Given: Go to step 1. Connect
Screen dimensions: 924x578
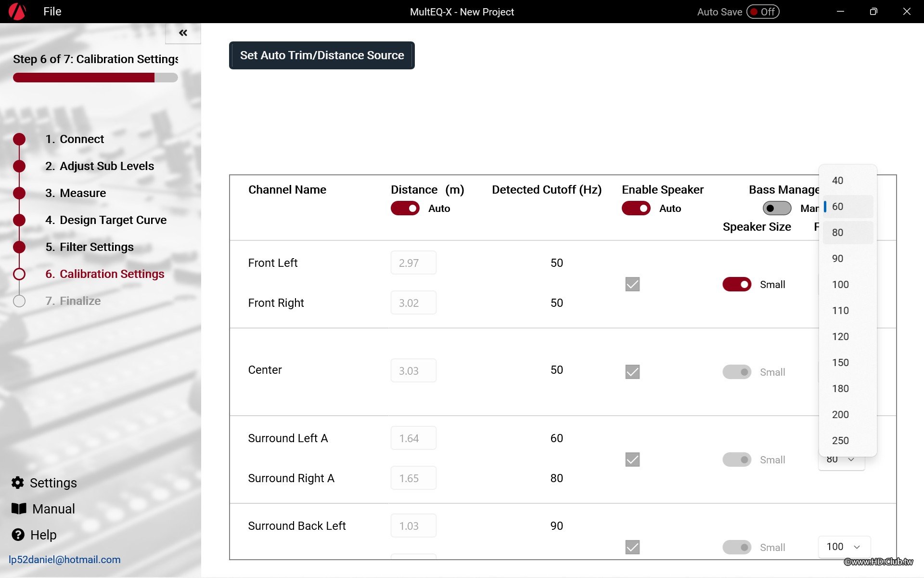Looking at the screenshot, I should [75, 139].
